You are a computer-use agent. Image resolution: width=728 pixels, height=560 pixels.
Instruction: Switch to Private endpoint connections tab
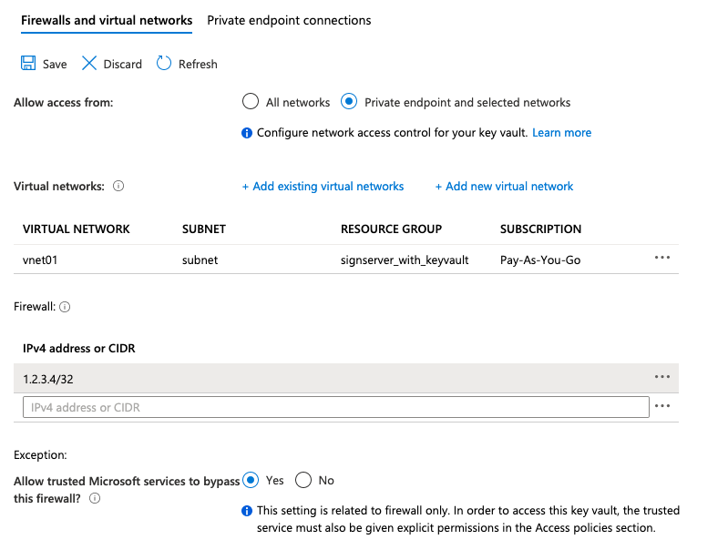coord(289,20)
